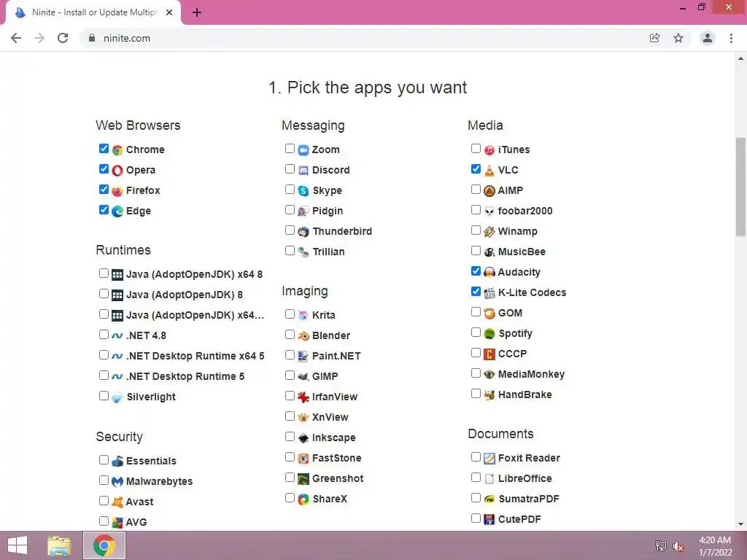Click the Malwarebytes icon
This screenshot has height=560, width=747.
coord(117,482)
